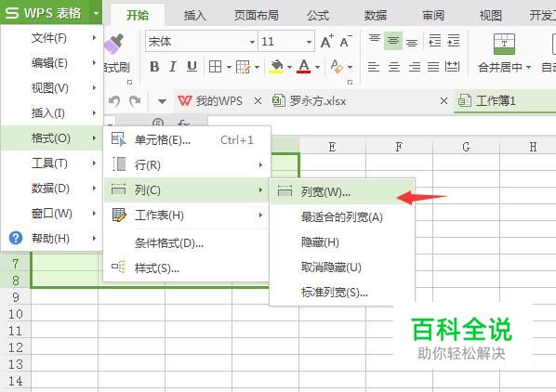Click the Format Painter brush icon
This screenshot has width=556, height=392.
[114, 44]
